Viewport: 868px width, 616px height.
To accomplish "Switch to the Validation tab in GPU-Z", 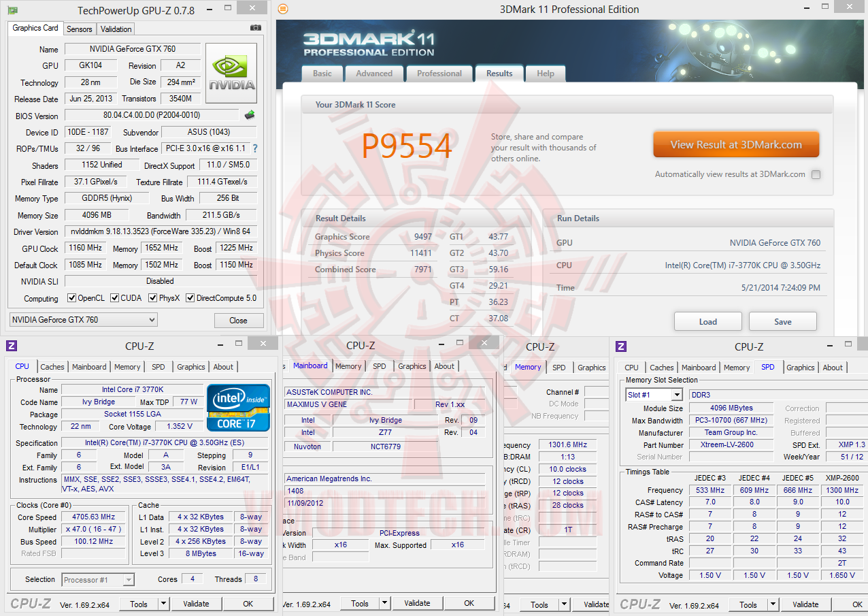I will tap(116, 29).
